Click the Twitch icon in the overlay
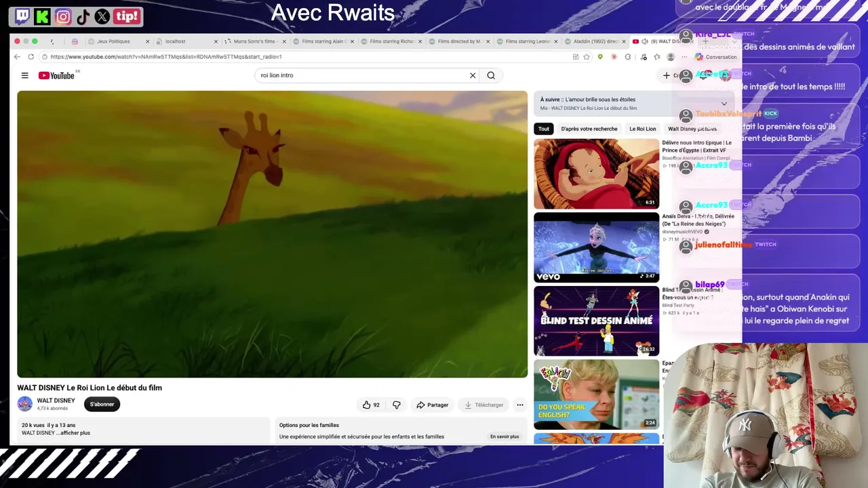This screenshot has width=868, height=488. tap(22, 16)
